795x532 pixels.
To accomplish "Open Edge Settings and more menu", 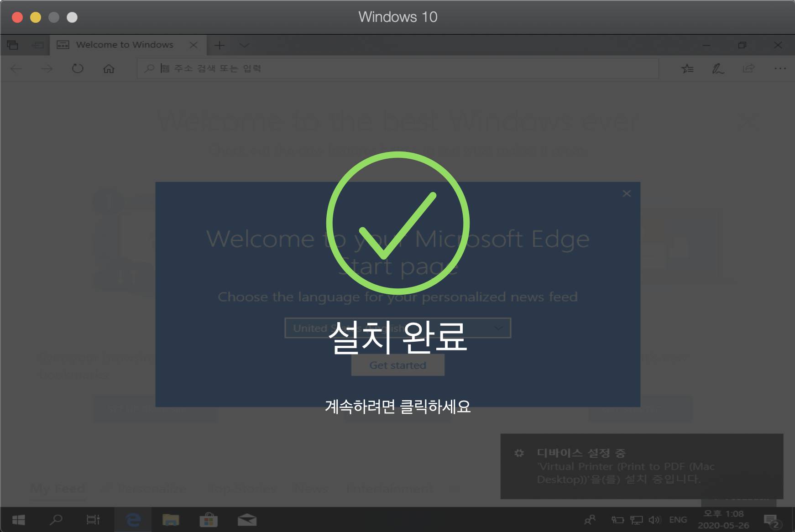I will [x=780, y=68].
